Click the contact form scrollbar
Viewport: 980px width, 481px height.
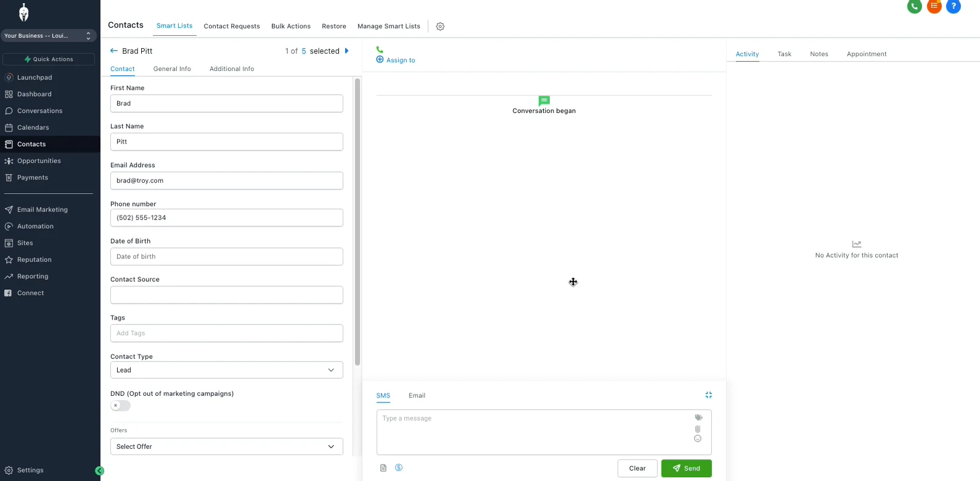[x=357, y=222]
